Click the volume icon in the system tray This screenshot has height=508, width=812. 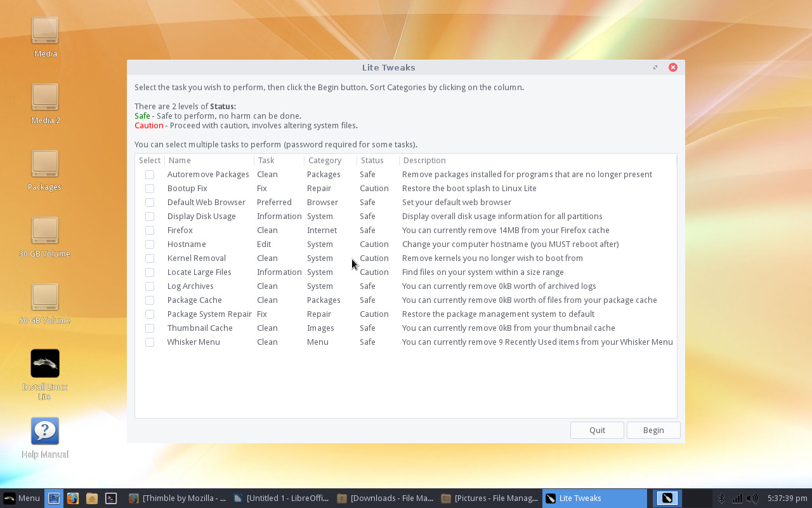[752, 498]
